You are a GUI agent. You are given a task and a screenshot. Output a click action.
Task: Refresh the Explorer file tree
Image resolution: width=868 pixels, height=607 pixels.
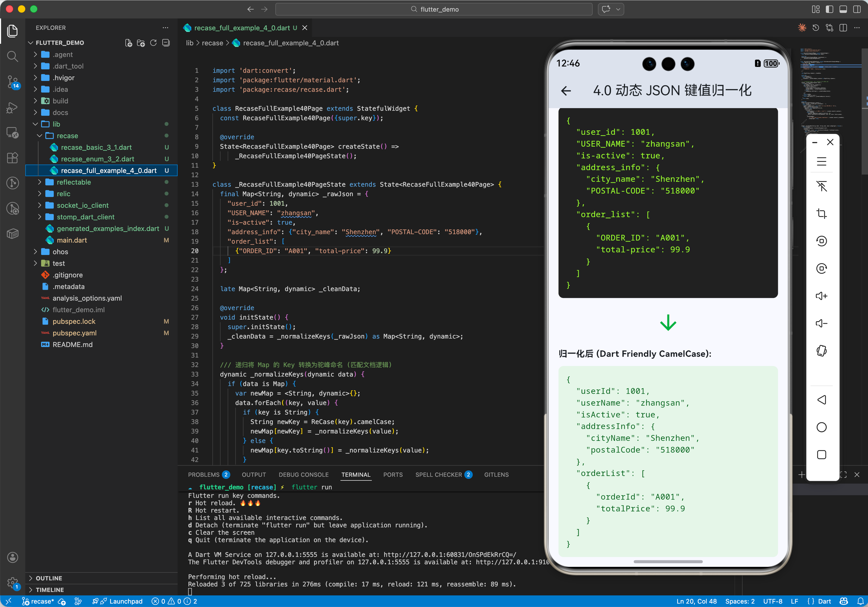pos(153,43)
